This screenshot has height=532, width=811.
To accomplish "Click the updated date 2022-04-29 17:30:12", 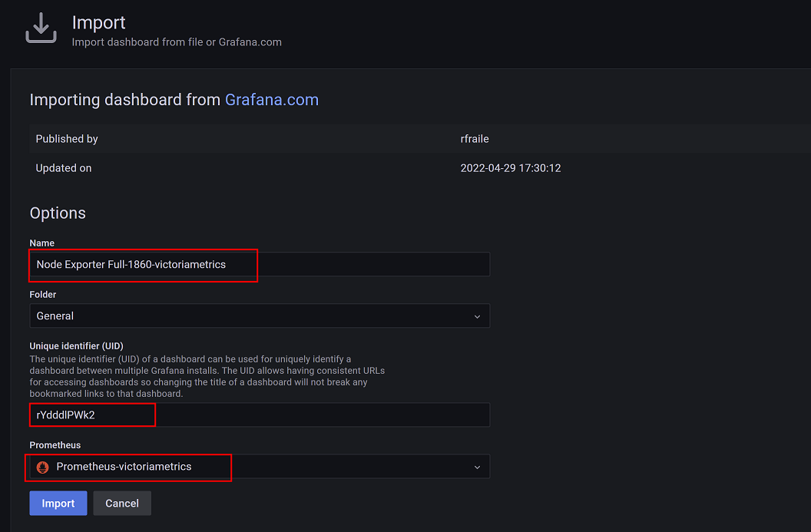I will pos(510,168).
